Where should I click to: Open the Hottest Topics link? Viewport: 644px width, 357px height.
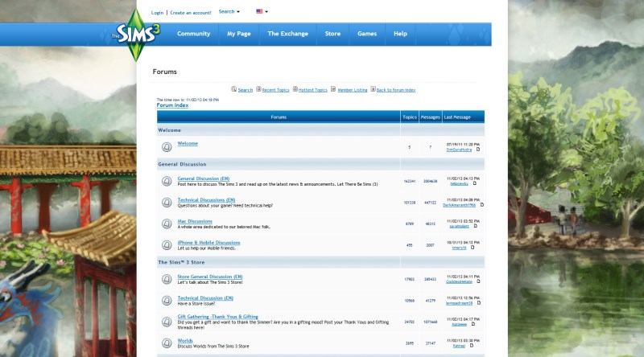(313, 90)
